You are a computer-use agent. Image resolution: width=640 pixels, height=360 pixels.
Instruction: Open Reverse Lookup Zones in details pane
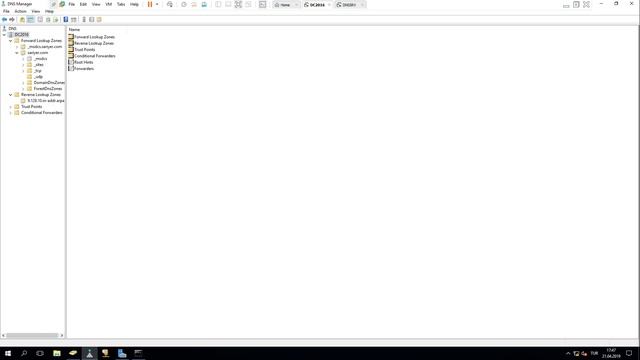point(94,43)
